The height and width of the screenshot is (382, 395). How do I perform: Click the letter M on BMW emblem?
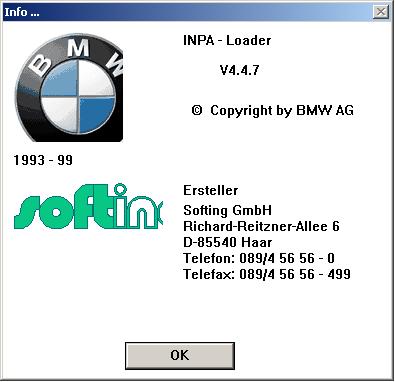click(78, 47)
